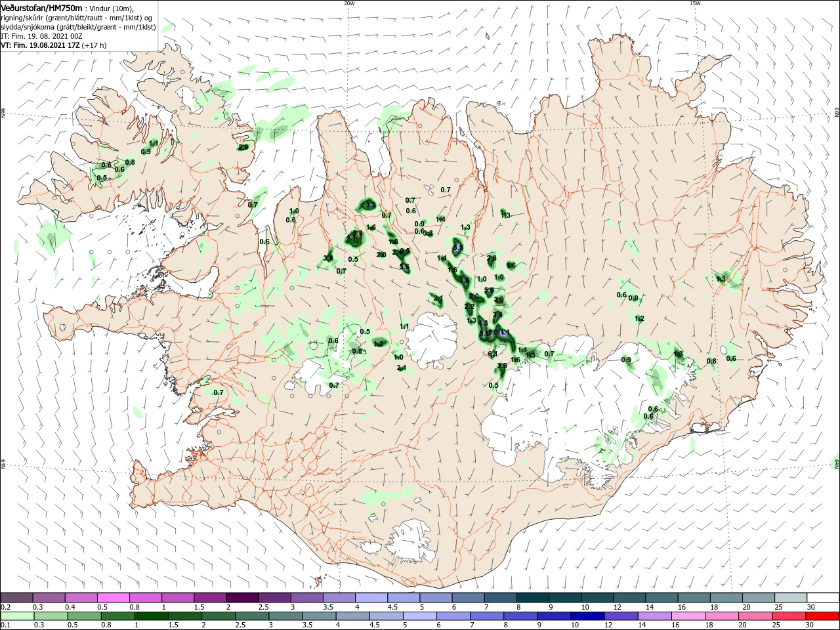
Task: Click the 6.1 precipitation value label
Action: pos(493,354)
